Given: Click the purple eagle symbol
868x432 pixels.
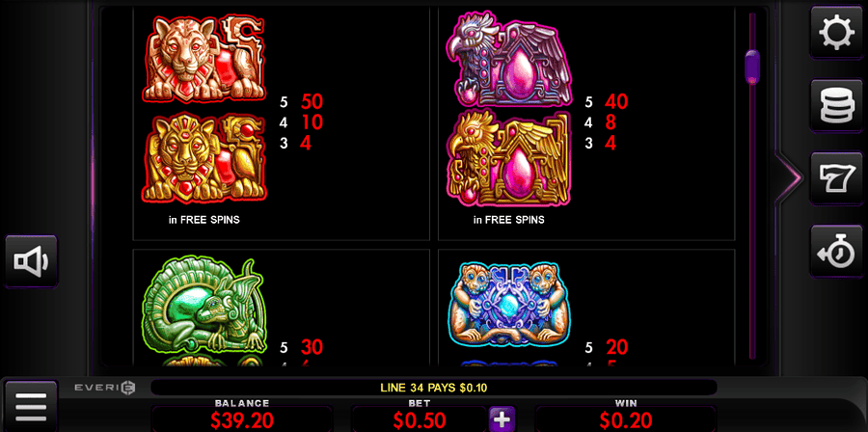Looking at the screenshot, I should [x=508, y=58].
